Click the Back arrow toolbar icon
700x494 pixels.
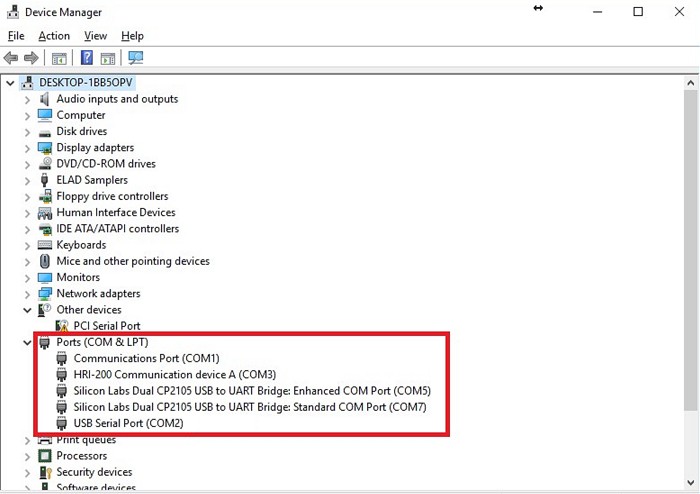click(11, 58)
